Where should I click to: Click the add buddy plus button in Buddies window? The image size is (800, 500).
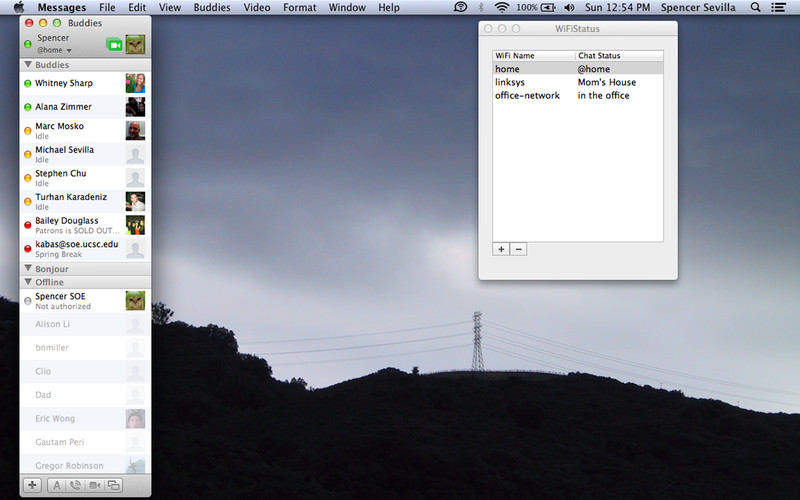pos(32,485)
